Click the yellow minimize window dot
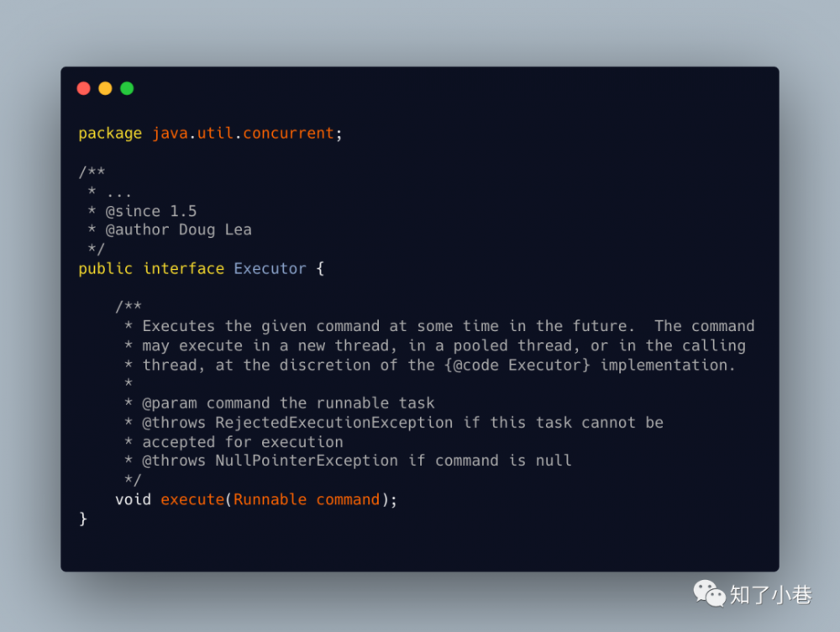The height and width of the screenshot is (632, 840). (x=105, y=88)
